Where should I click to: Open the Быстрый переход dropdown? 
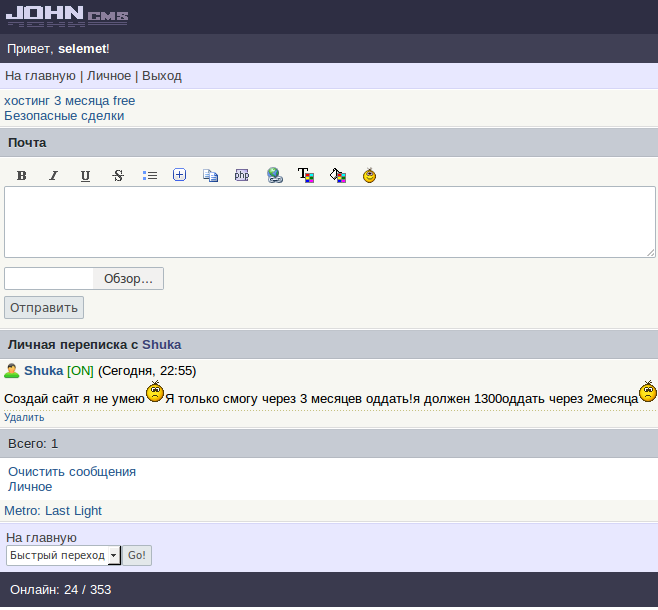63,555
